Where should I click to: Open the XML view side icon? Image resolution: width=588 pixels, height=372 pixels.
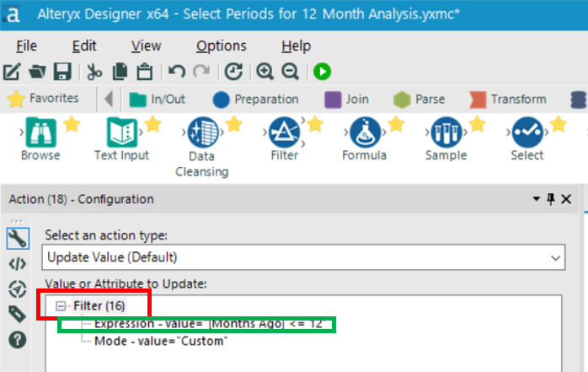coord(17,264)
